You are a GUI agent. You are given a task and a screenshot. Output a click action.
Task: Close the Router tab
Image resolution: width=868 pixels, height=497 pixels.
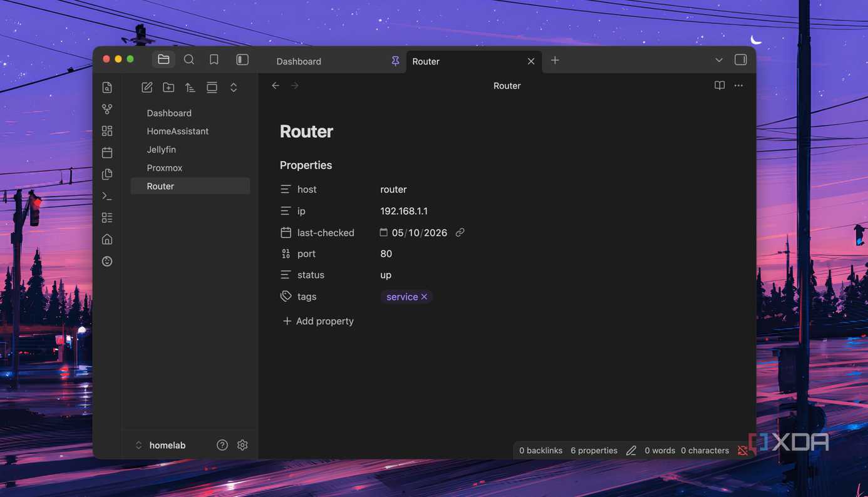[x=531, y=61]
